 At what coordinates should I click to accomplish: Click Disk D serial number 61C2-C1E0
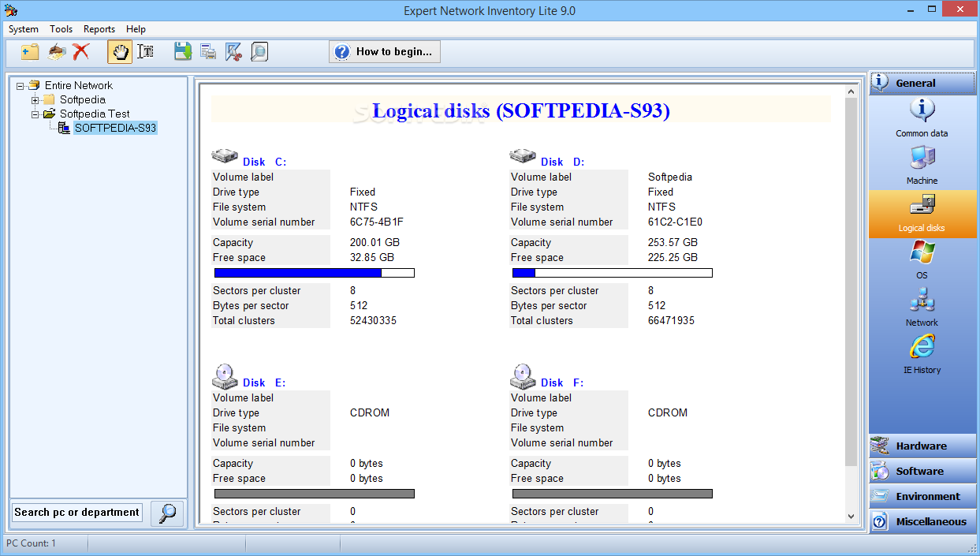point(675,222)
